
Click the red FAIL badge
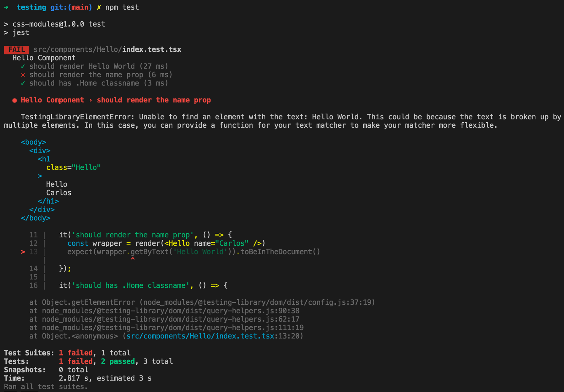[x=17, y=50]
